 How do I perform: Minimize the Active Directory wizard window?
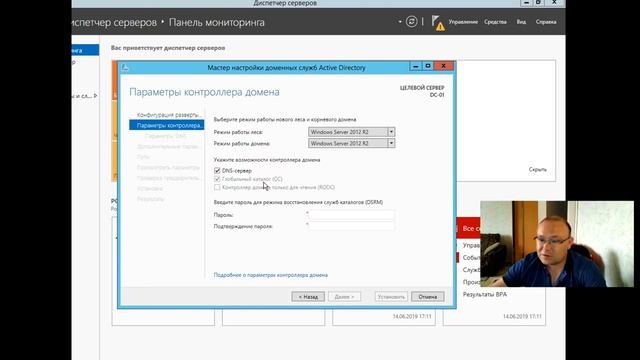416,66
